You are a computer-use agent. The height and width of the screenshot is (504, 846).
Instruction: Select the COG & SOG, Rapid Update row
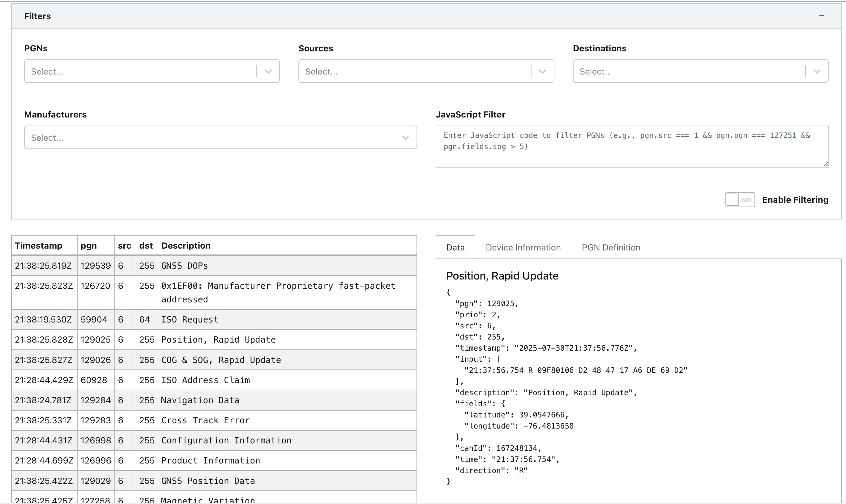(214, 360)
